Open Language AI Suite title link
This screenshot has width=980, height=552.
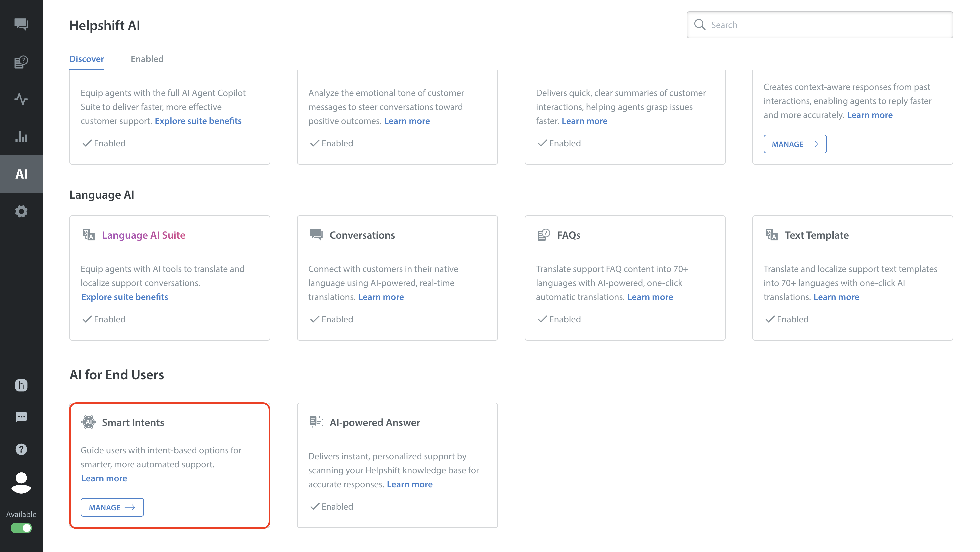click(143, 235)
